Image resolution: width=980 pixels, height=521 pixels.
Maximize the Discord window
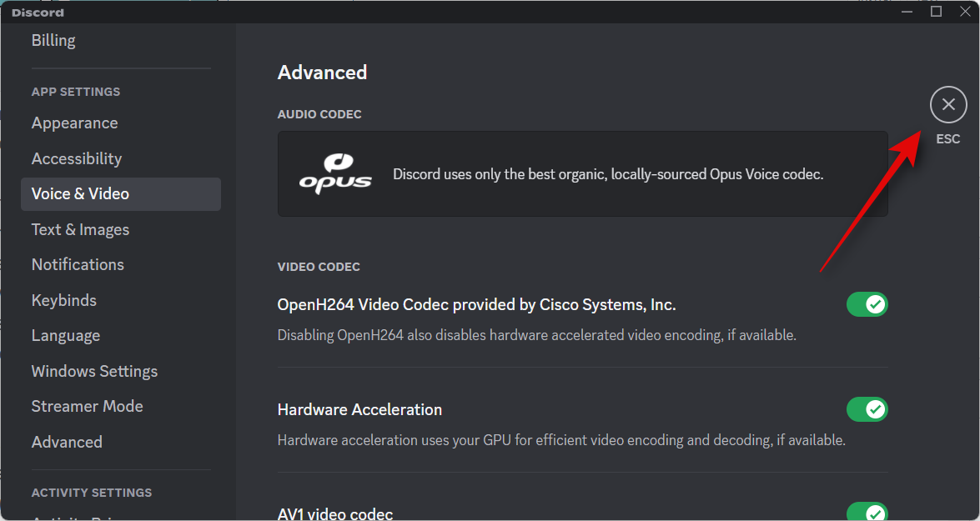point(936,11)
